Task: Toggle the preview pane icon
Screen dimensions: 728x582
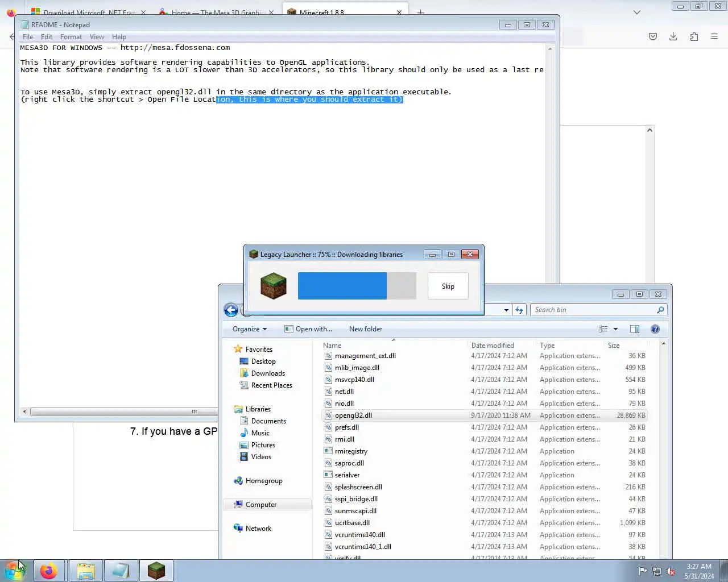Action: click(x=635, y=329)
